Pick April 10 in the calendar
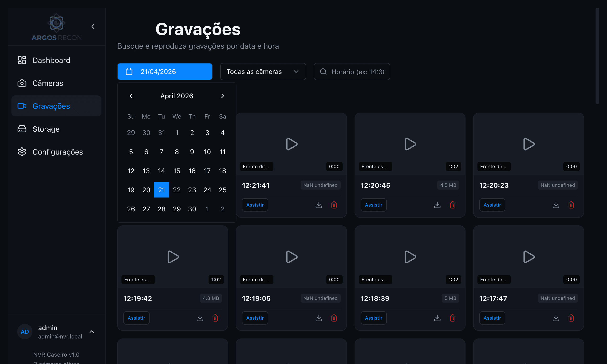This screenshot has width=607, height=364. click(207, 152)
